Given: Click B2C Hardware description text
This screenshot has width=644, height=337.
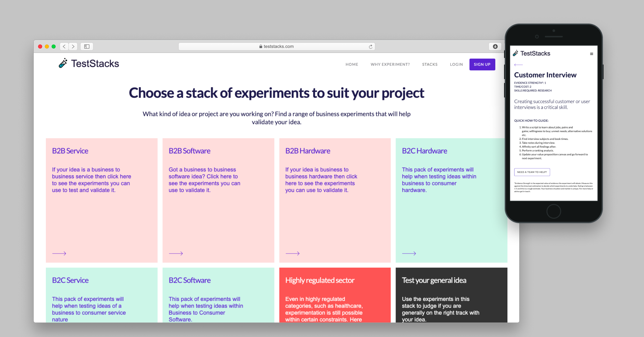Looking at the screenshot, I should [439, 180].
